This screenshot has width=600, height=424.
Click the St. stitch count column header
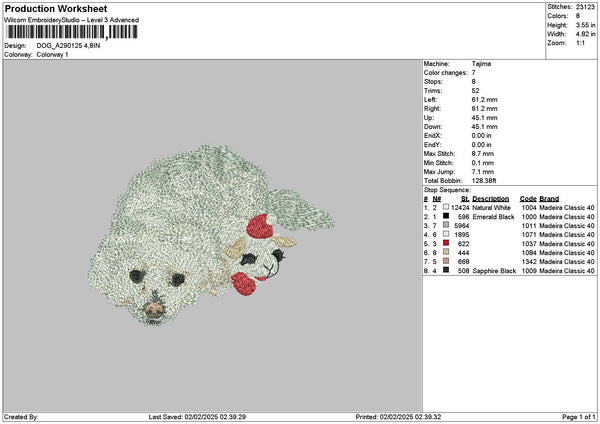click(463, 198)
